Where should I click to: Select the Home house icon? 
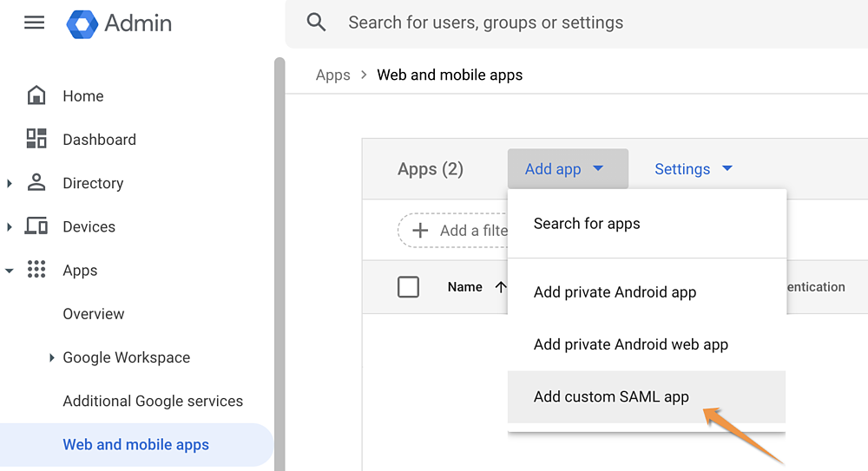(x=36, y=95)
